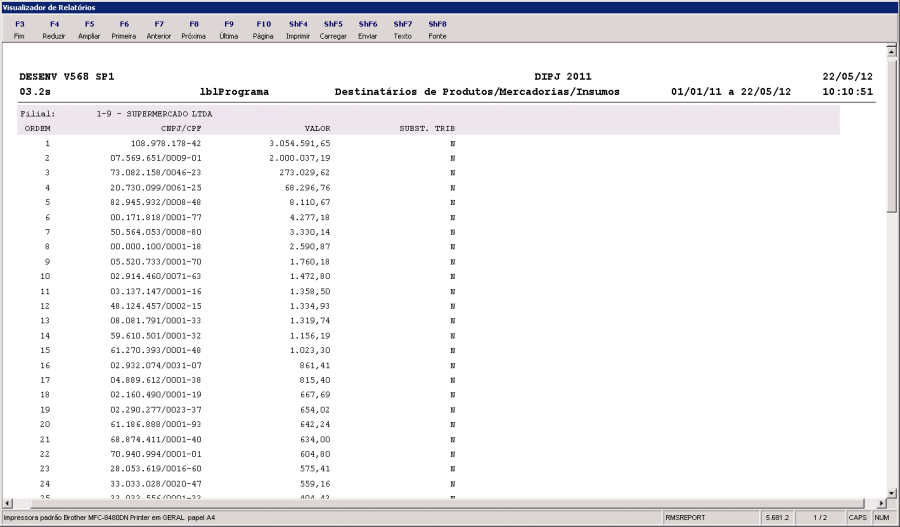Click the Filial 1-9 SUPERMERCADO LTDA line
This screenshot has height=527, width=900.
click(x=116, y=114)
